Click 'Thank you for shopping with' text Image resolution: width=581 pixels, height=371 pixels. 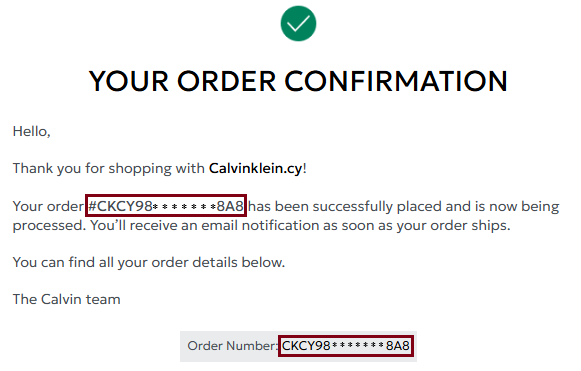[x=109, y=169]
